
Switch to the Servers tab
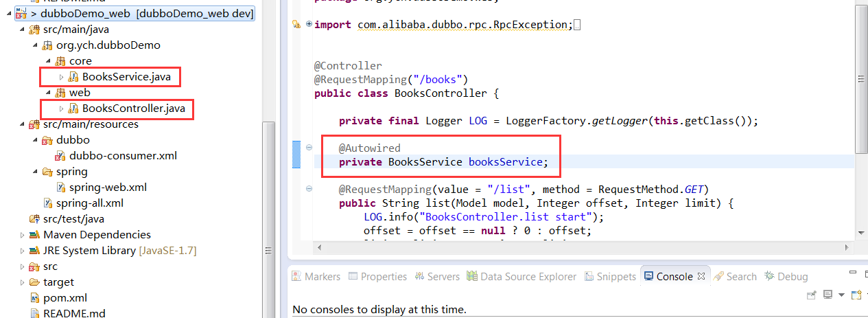click(437, 276)
